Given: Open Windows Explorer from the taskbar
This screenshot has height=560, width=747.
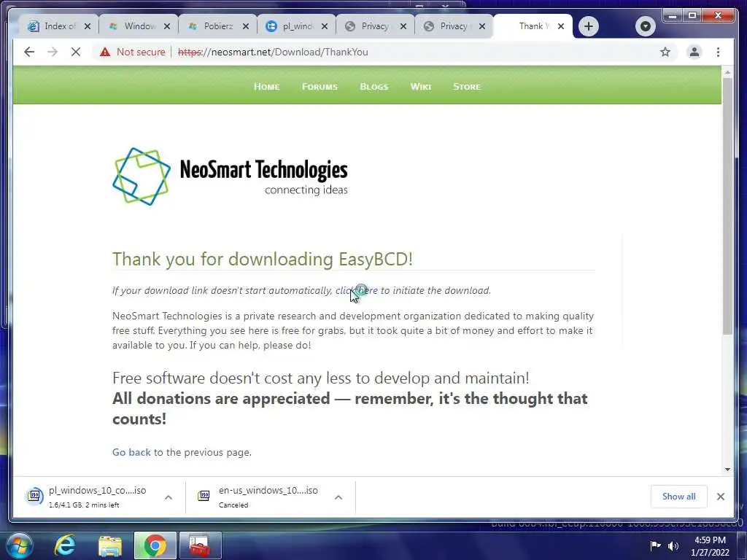Looking at the screenshot, I should click(x=110, y=545).
